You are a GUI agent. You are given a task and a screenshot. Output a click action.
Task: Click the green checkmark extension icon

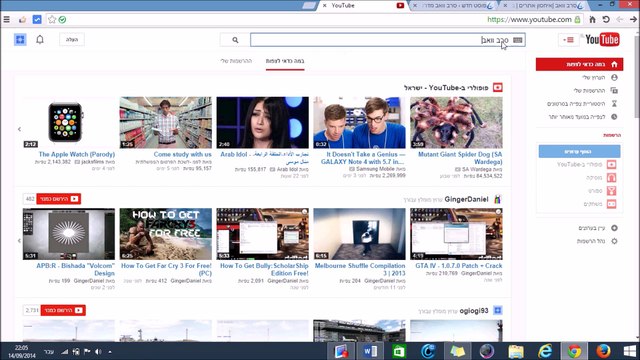click(62, 19)
